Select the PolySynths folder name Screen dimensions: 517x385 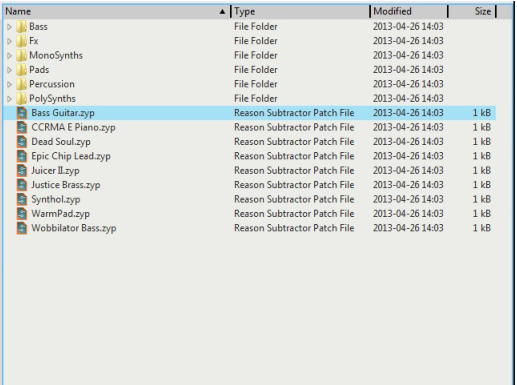[x=52, y=99]
